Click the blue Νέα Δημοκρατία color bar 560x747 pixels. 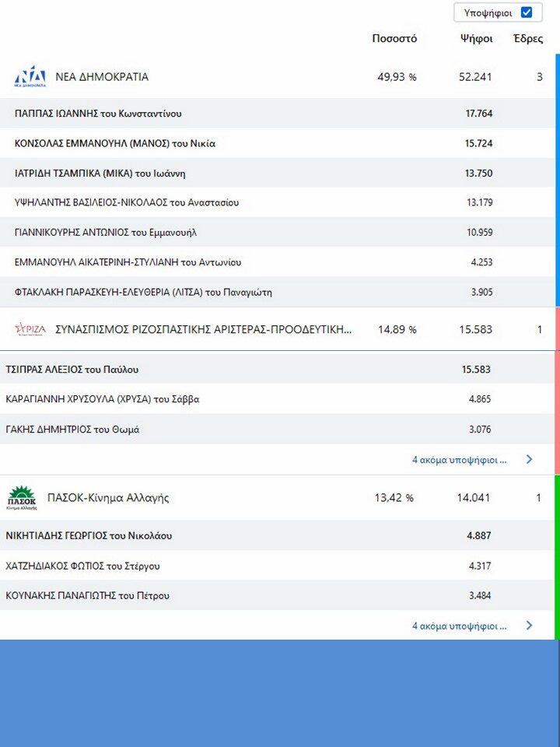click(x=557, y=179)
